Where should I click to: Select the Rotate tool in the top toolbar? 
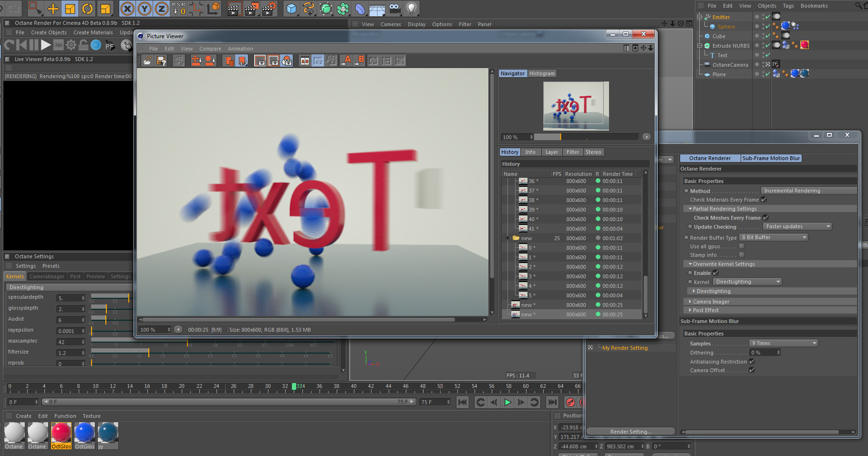tap(87, 8)
